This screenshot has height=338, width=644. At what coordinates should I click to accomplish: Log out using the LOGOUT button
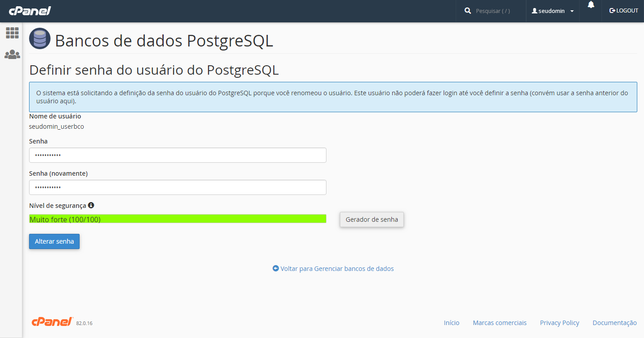tap(623, 11)
